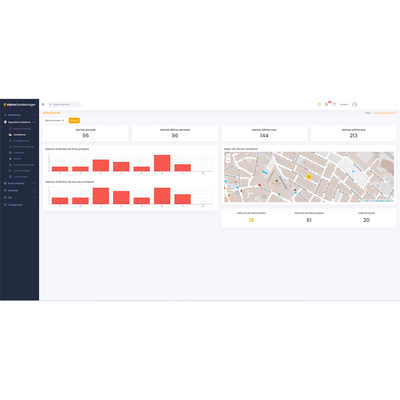Expand the ZBE menu chevron
This screenshot has height=400, width=400.
coord(34,198)
